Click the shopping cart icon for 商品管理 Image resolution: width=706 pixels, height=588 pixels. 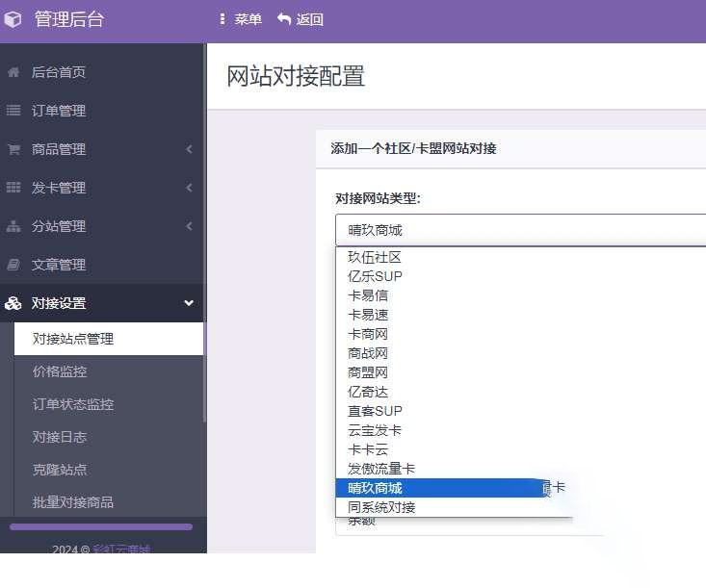click(13, 149)
